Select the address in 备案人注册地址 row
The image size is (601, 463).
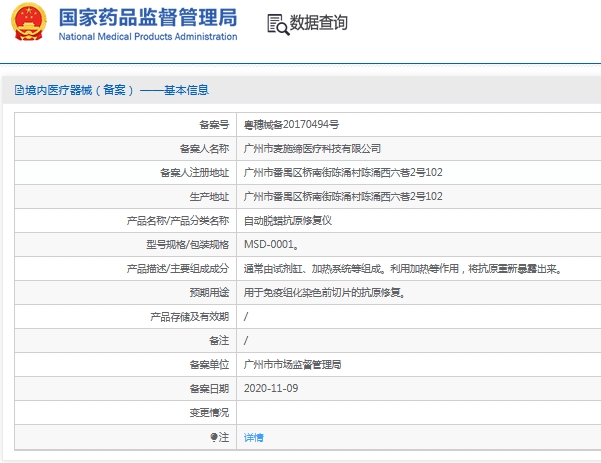pyautogui.click(x=343, y=172)
